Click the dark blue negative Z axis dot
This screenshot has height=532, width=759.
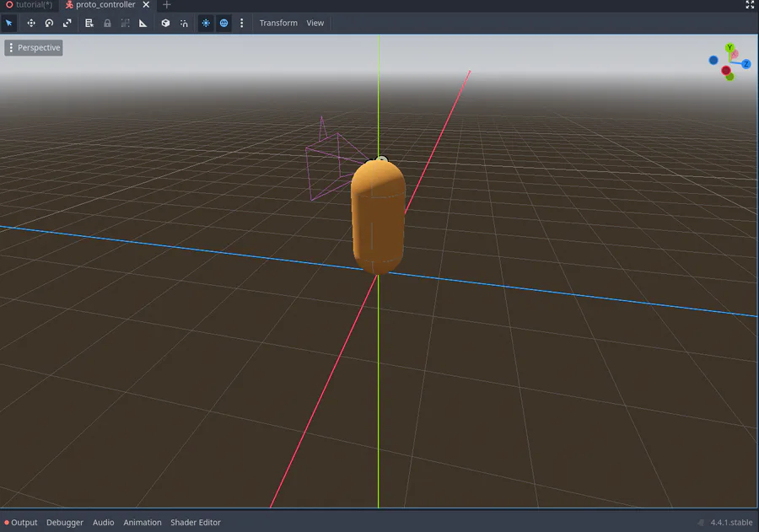713,60
